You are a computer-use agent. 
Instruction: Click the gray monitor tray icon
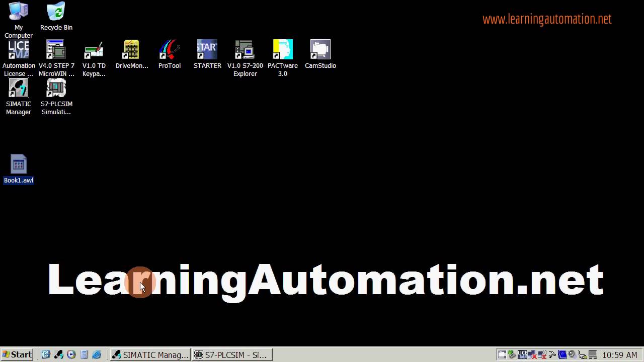(x=593, y=354)
